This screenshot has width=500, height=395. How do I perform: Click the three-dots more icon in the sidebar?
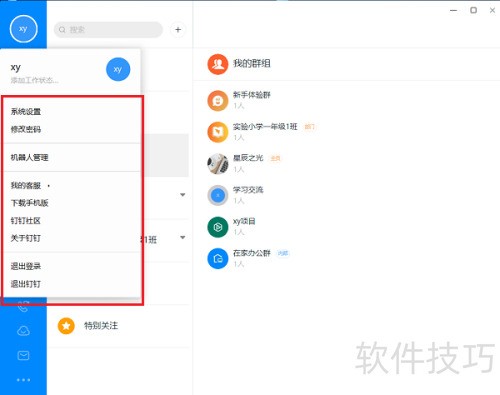[x=23, y=380]
